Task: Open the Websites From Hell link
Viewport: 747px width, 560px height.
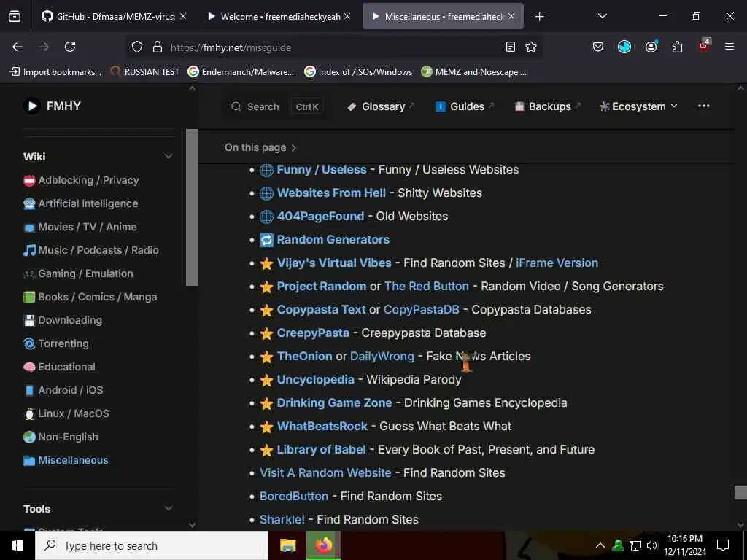Action: coord(332,192)
